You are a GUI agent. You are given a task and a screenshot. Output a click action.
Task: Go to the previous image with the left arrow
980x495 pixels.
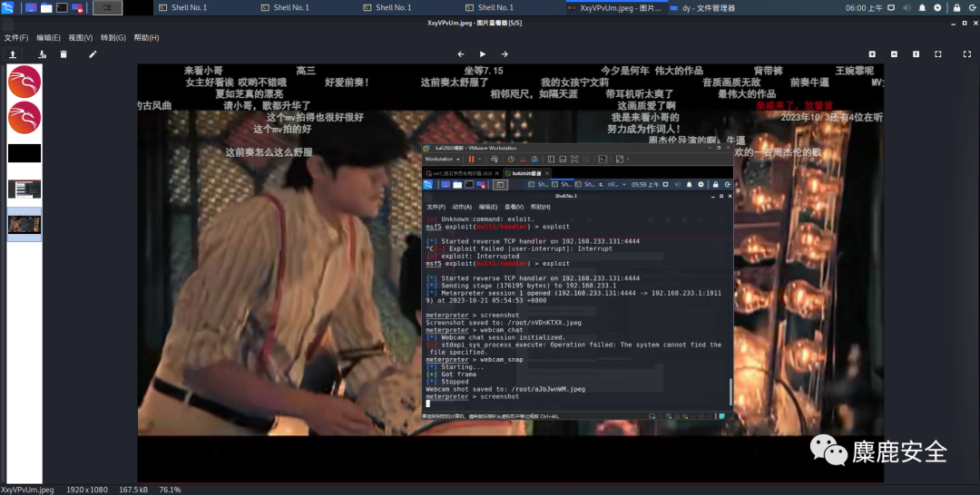pos(461,54)
